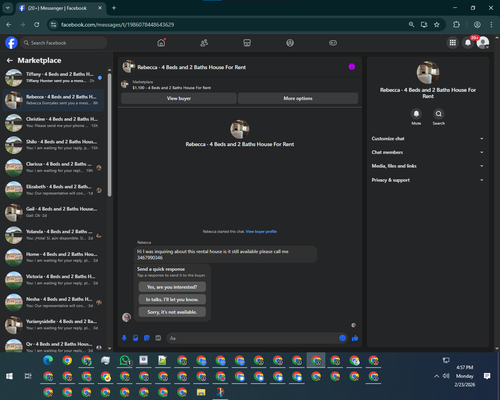
Task: Open the Facebook menu grid icon
Action: [453, 43]
